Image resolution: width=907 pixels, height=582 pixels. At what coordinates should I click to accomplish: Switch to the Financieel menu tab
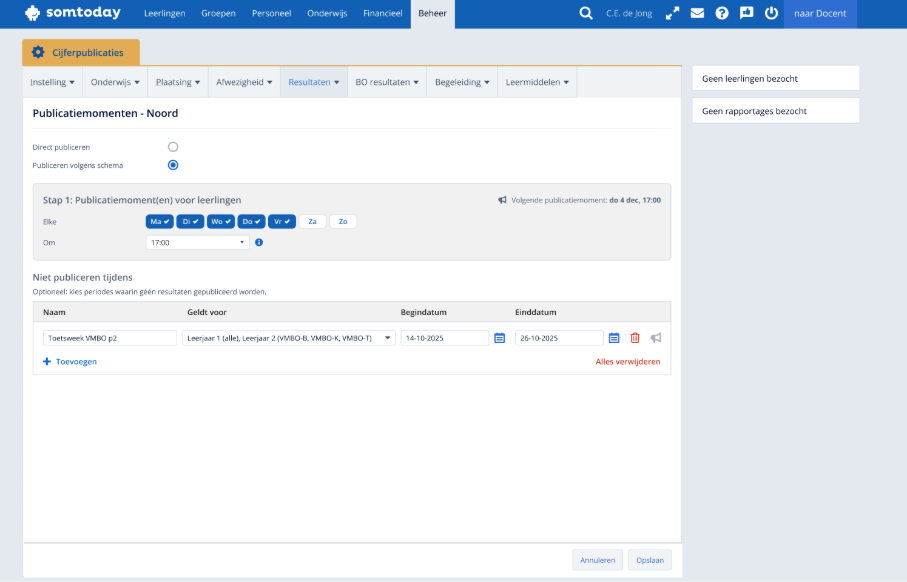tap(382, 13)
